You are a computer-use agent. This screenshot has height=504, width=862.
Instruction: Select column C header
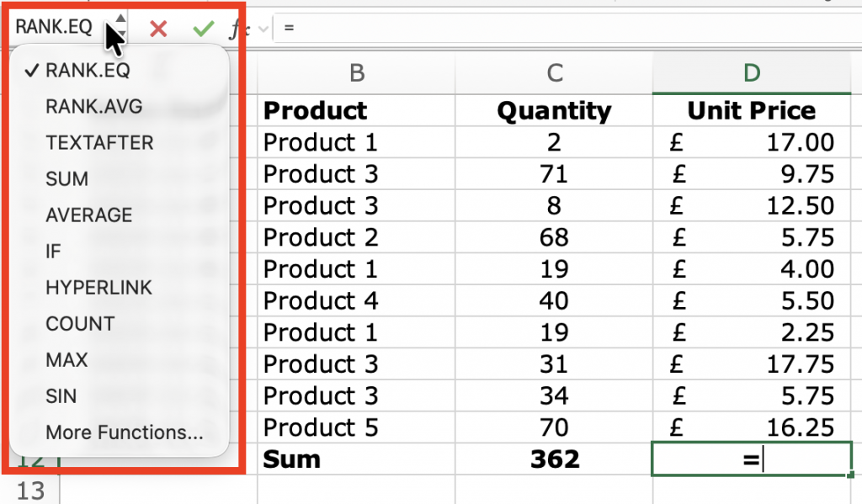[x=554, y=73]
